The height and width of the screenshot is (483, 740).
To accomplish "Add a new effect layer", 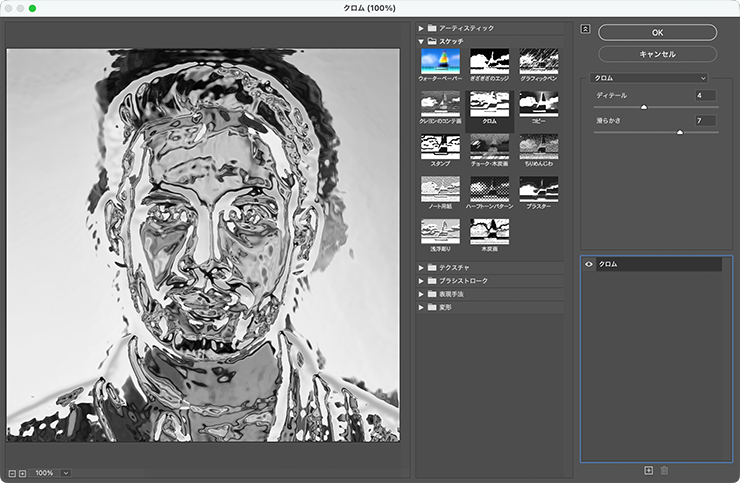I will [648, 470].
